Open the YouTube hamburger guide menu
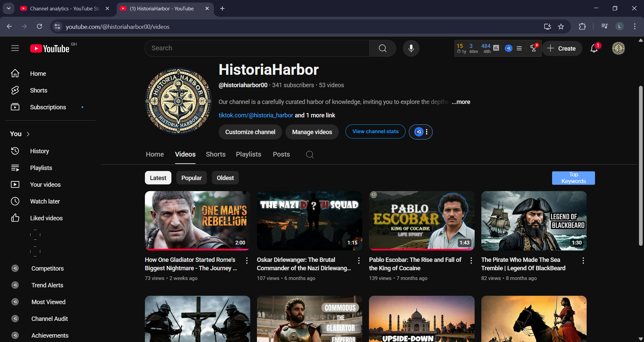This screenshot has width=644, height=342. tap(15, 48)
